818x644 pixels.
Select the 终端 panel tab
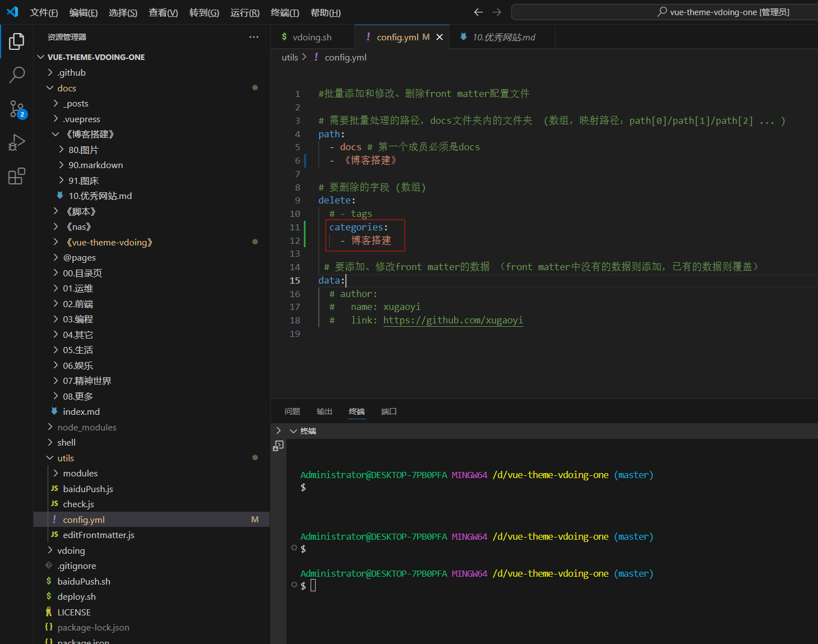(x=357, y=411)
